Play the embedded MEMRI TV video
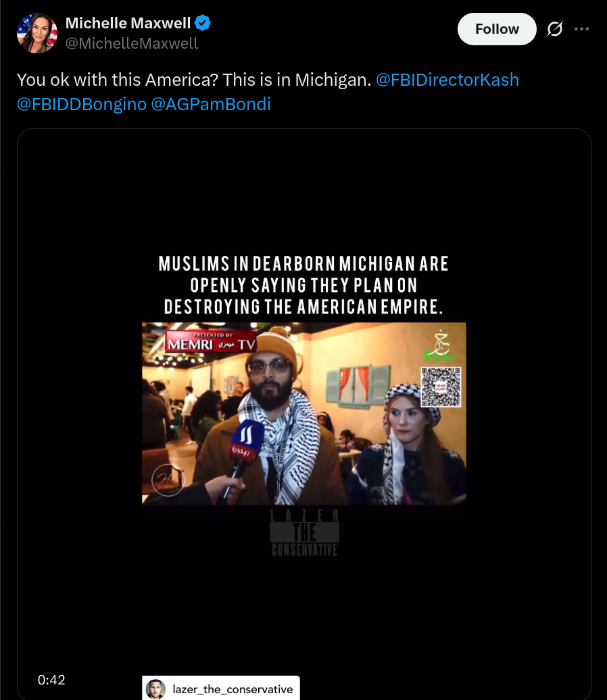607x700 pixels. 303,414
